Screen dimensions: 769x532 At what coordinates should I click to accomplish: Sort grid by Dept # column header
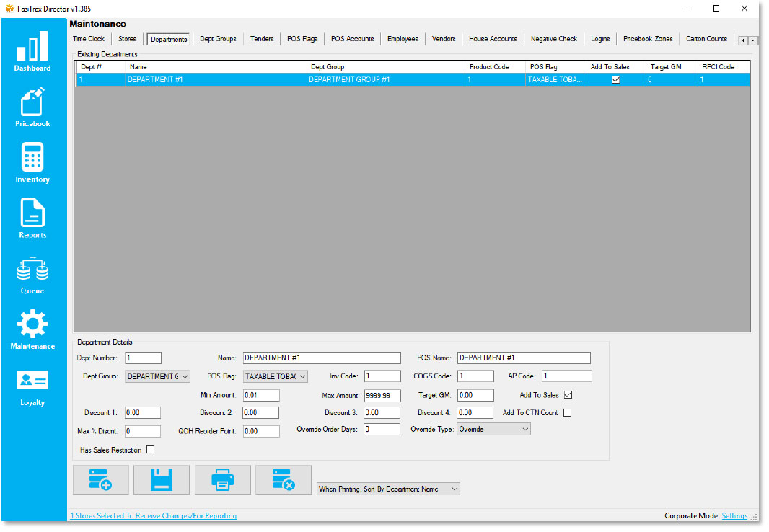tap(101, 66)
